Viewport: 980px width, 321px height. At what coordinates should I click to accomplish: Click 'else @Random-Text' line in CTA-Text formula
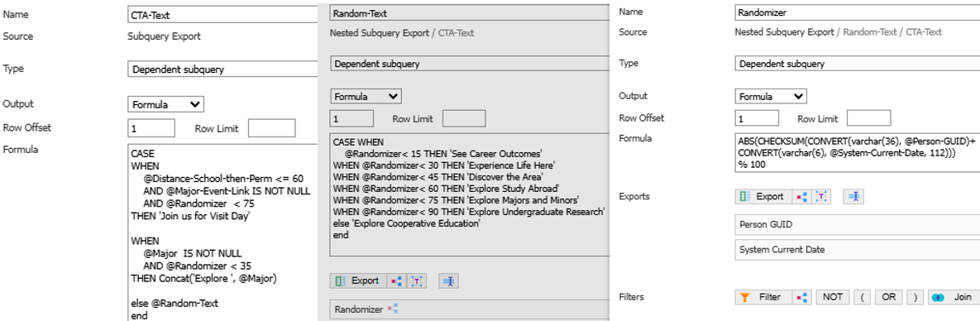coord(174,303)
